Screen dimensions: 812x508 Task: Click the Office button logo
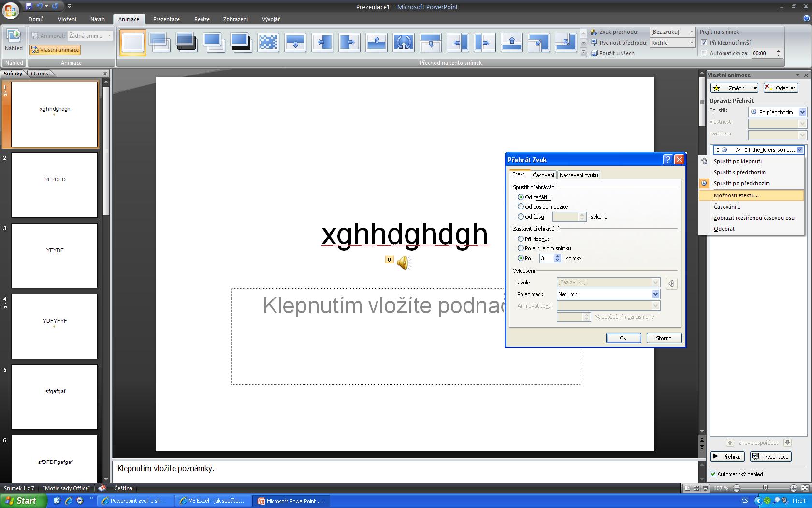[x=11, y=10]
